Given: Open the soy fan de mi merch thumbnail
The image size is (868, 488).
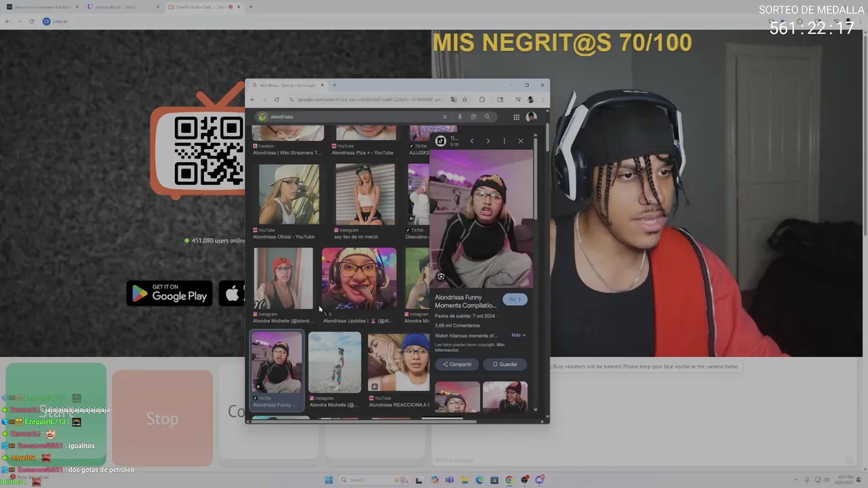Looking at the screenshot, I should (365, 194).
